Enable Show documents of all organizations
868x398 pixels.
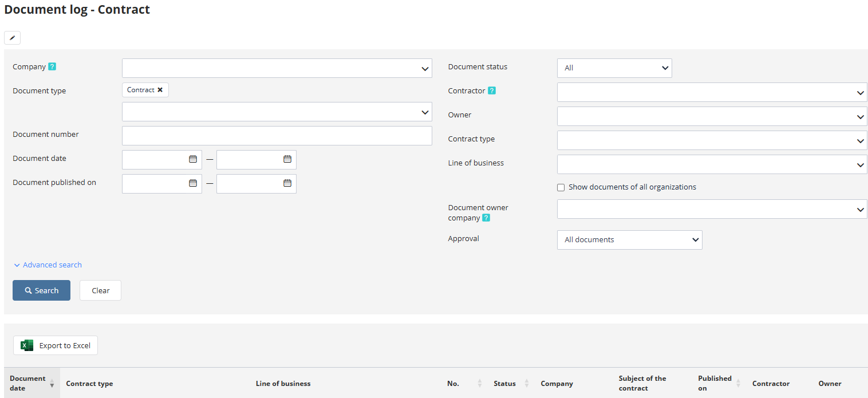pyautogui.click(x=561, y=187)
